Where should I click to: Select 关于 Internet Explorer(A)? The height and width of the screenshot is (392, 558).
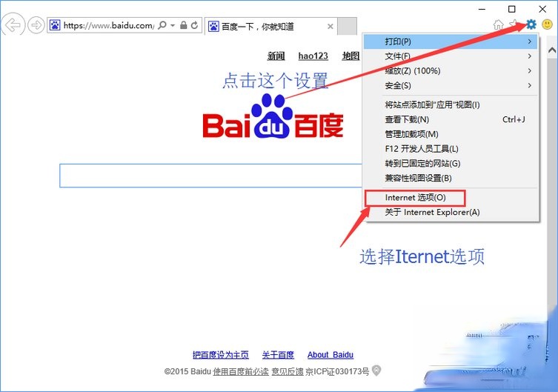pos(451,213)
